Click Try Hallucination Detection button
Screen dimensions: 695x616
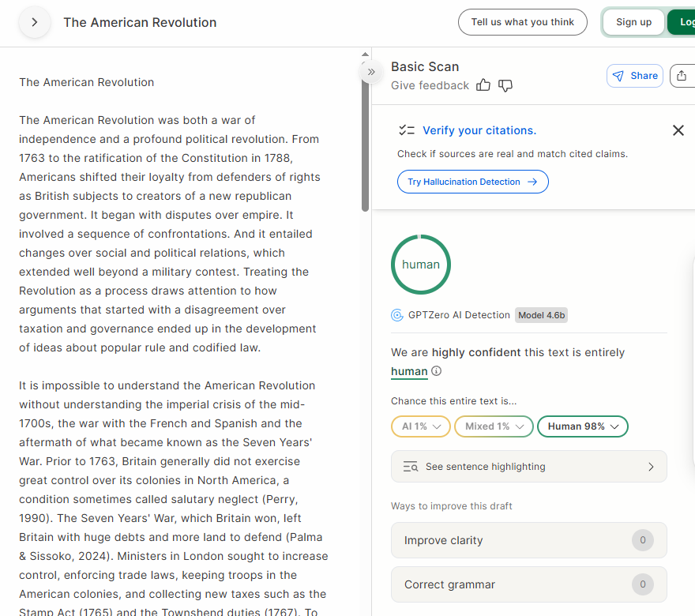click(472, 182)
